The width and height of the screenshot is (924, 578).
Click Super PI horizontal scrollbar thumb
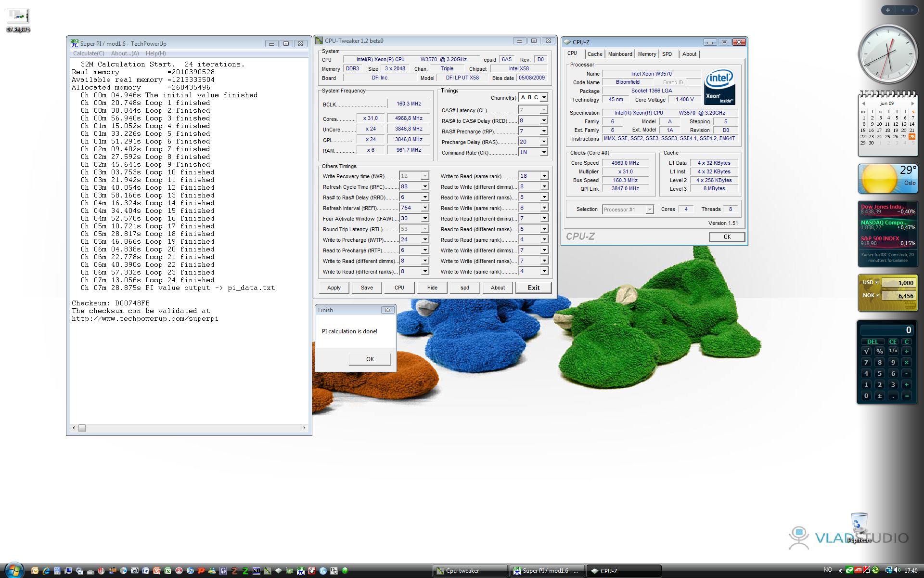pos(82,428)
